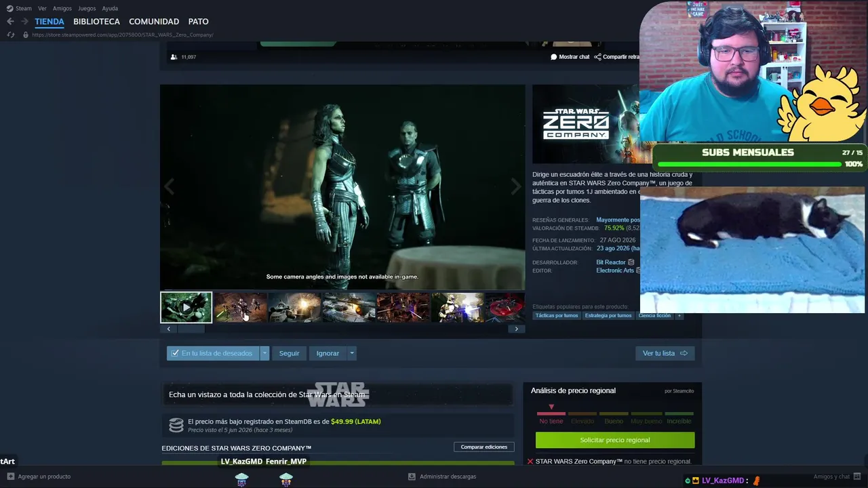Open the Amigos y chat panel
The height and width of the screenshot is (488, 868).
[x=831, y=476]
